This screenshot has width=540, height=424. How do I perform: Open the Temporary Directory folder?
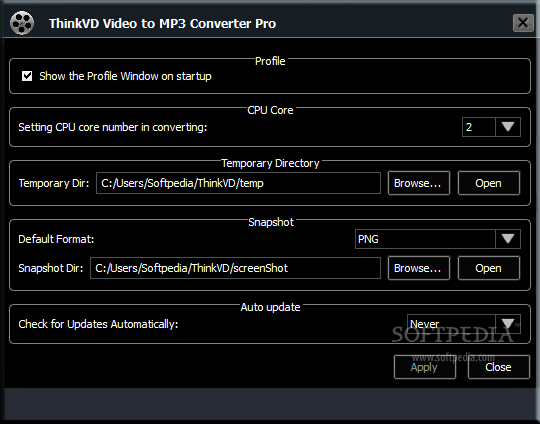click(x=489, y=183)
